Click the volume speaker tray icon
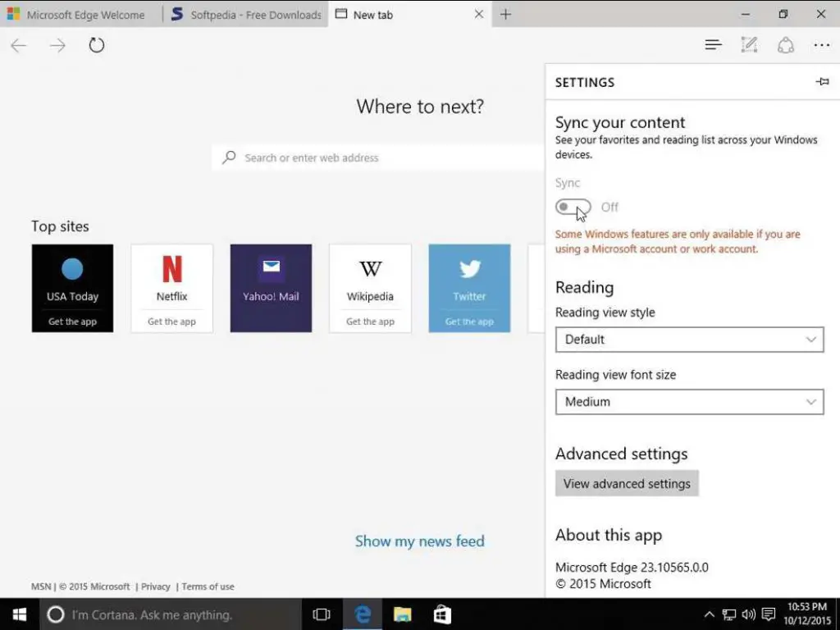Screen dimensions: 840x630 click(x=748, y=614)
